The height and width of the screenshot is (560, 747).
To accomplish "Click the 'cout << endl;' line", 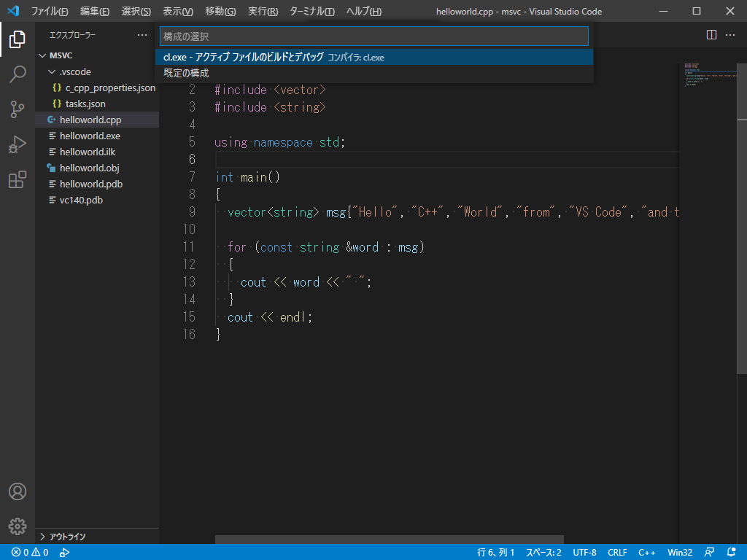I will 270,317.
